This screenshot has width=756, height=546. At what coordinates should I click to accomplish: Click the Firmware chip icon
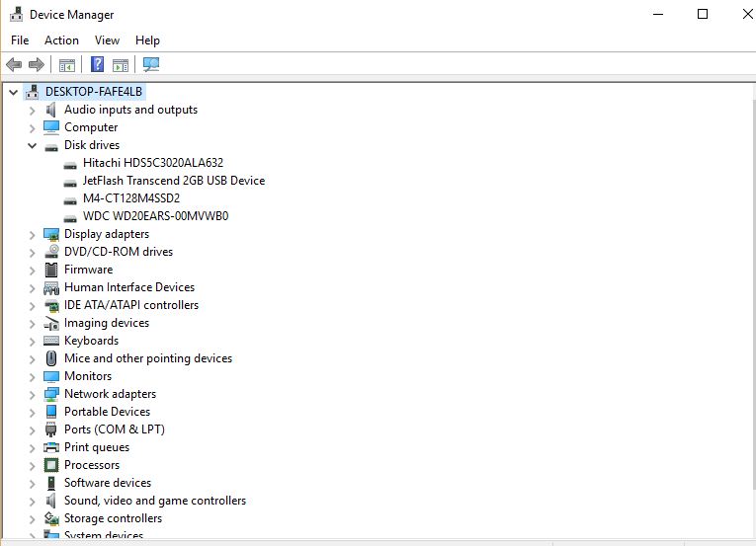click(x=51, y=270)
